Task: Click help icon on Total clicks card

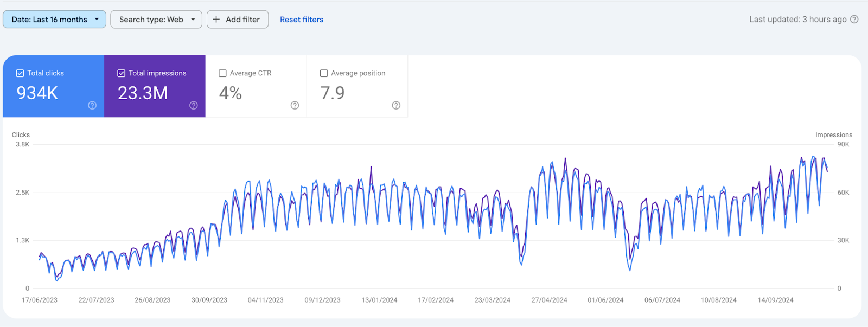Action: tap(92, 105)
